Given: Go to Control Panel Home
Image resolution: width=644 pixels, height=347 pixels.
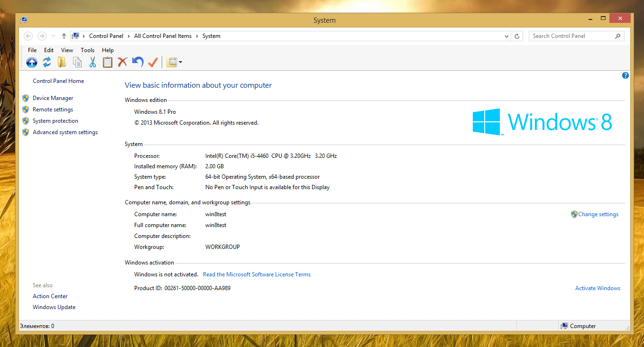Looking at the screenshot, I should click(58, 81).
